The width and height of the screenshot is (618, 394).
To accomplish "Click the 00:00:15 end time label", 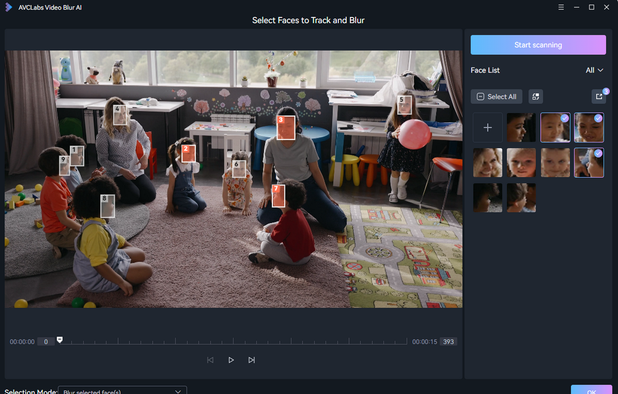I will point(424,342).
